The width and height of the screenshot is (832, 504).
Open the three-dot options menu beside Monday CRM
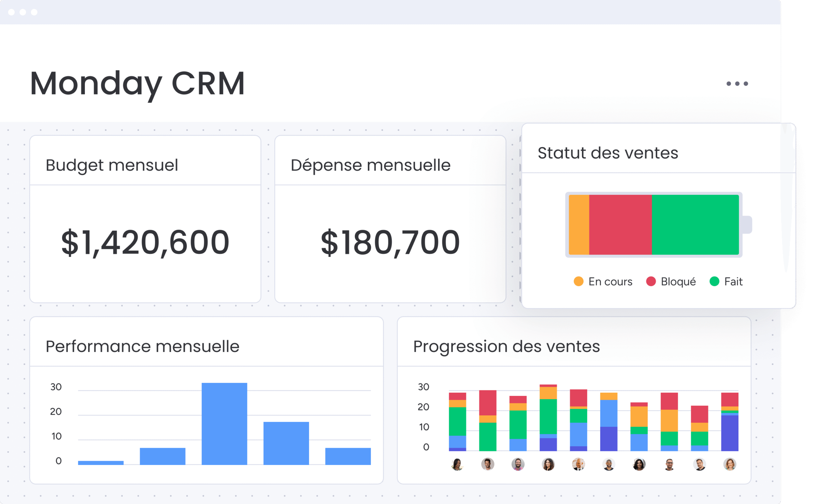click(737, 84)
